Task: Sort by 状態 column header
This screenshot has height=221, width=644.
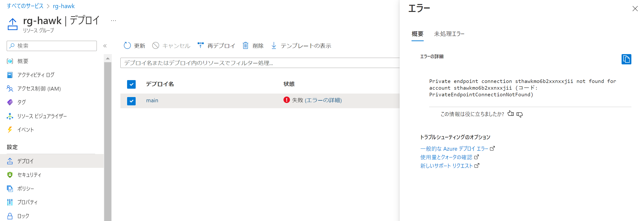Action: coord(289,84)
